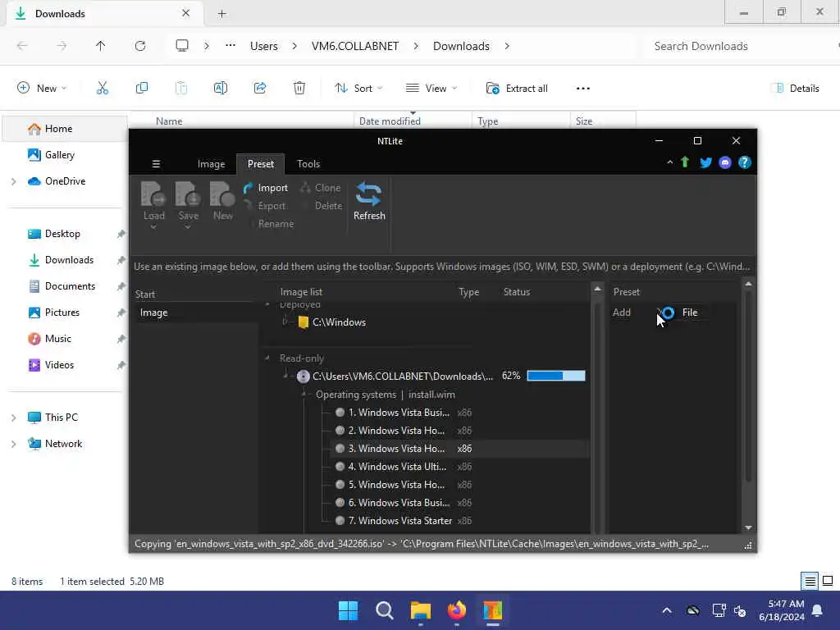Open Firefox from the taskbar
Image resolution: width=840 pixels, height=630 pixels.
tap(456, 610)
